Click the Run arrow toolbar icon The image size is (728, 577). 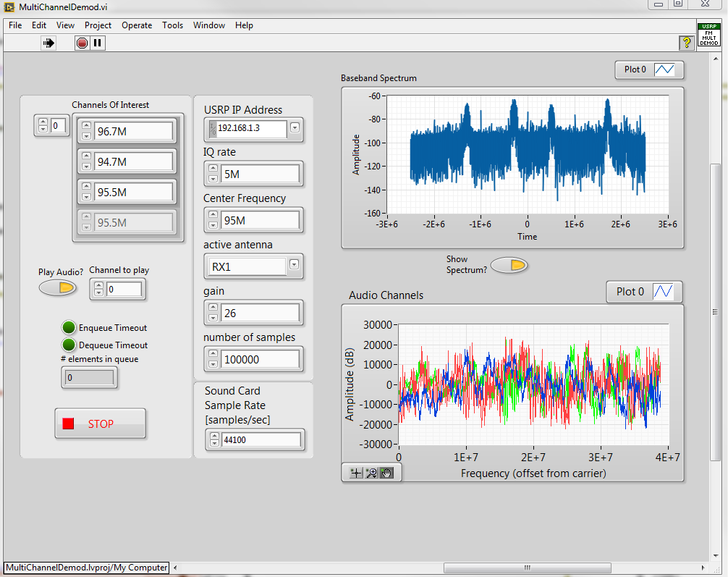(48, 43)
